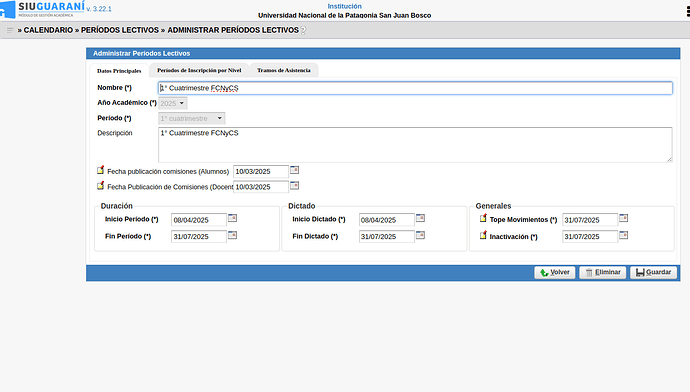Click the Guardar button
Viewport: 690px width, 392px height.
[x=653, y=272]
